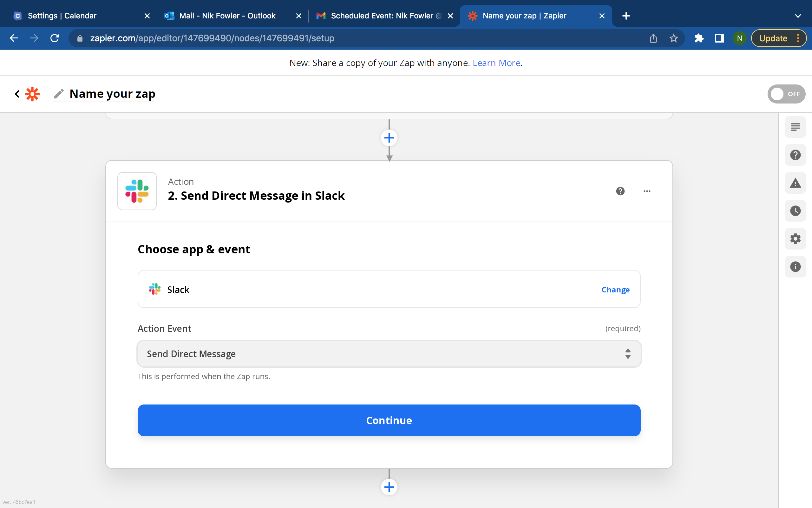Toggle the browser side panel icon
This screenshot has width=812, height=508.
pyautogui.click(x=719, y=38)
